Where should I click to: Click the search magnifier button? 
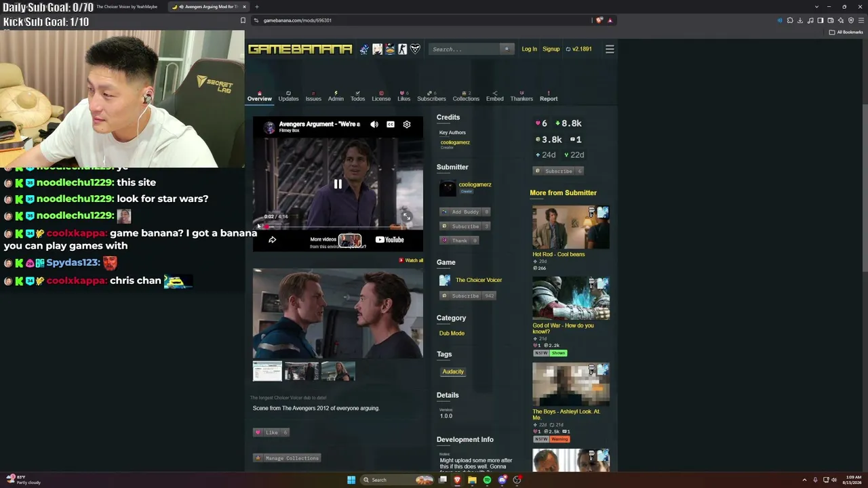[x=506, y=49]
